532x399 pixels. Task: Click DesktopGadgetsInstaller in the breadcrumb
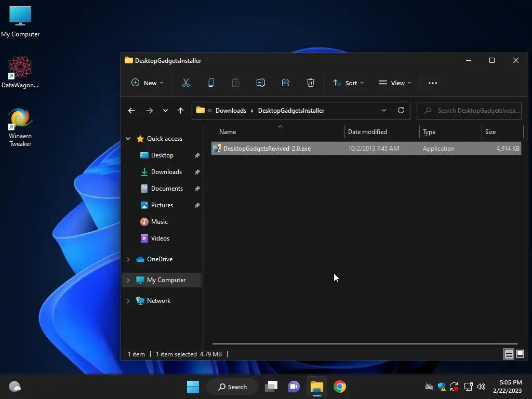291,111
